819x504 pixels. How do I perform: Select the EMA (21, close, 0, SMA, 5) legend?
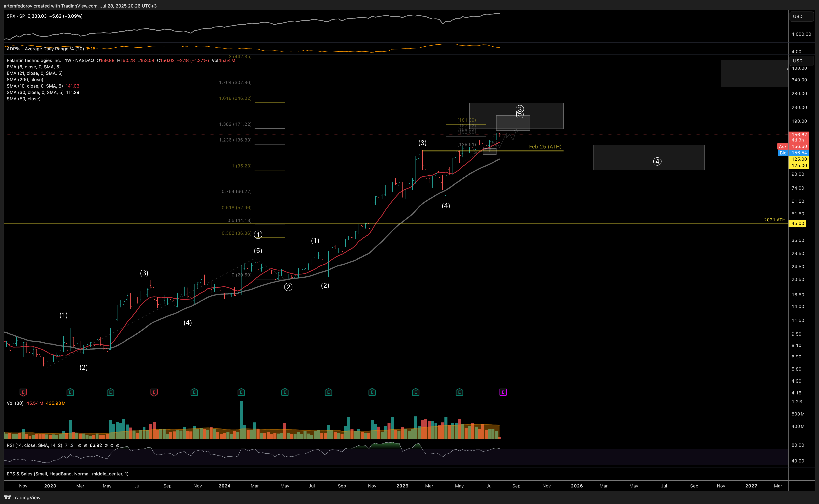35,73
